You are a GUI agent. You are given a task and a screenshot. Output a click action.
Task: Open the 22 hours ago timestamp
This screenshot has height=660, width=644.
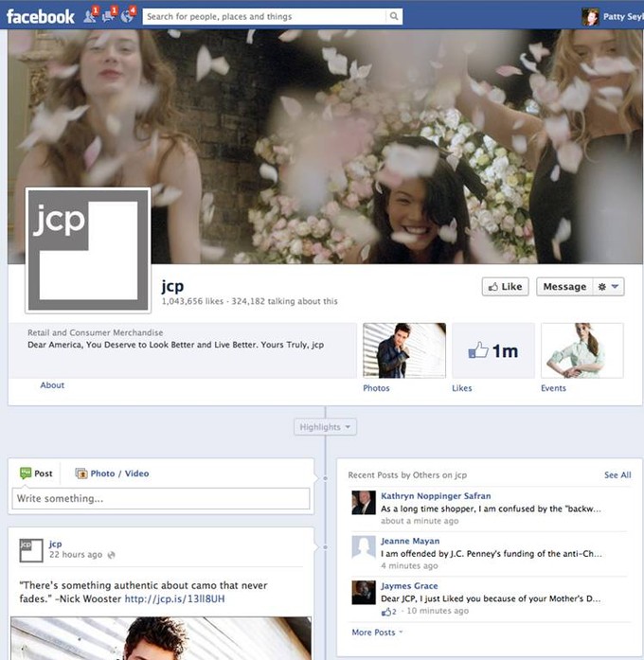coord(76,555)
